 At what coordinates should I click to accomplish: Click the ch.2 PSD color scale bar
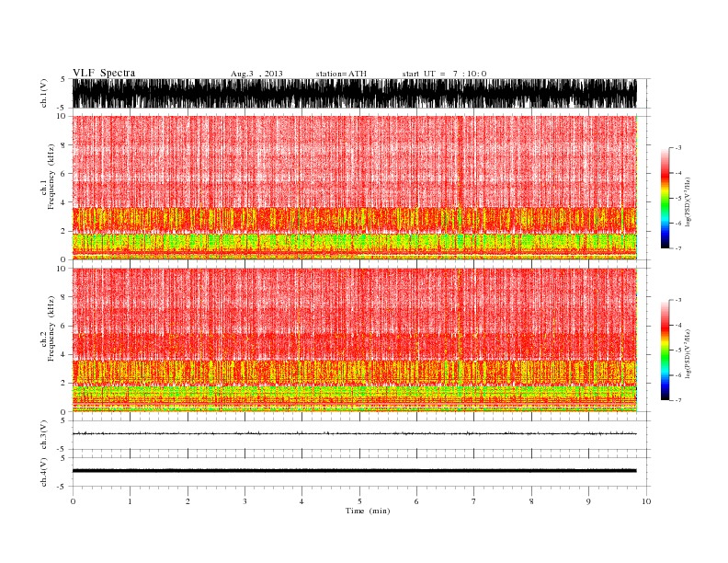click(x=665, y=350)
